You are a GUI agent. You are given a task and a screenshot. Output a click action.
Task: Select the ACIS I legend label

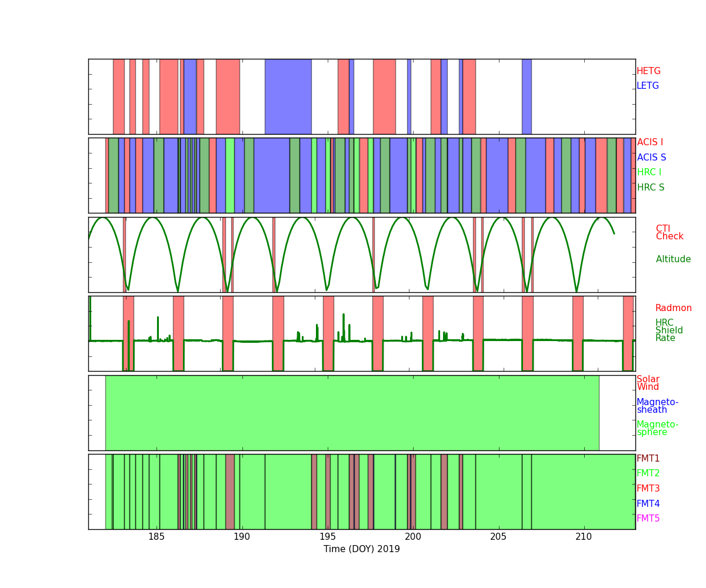(650, 142)
